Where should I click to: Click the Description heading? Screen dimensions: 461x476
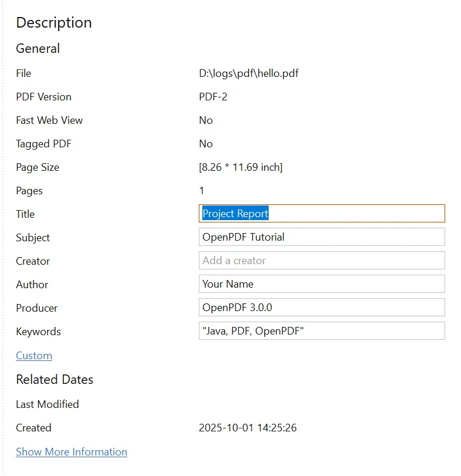54,22
